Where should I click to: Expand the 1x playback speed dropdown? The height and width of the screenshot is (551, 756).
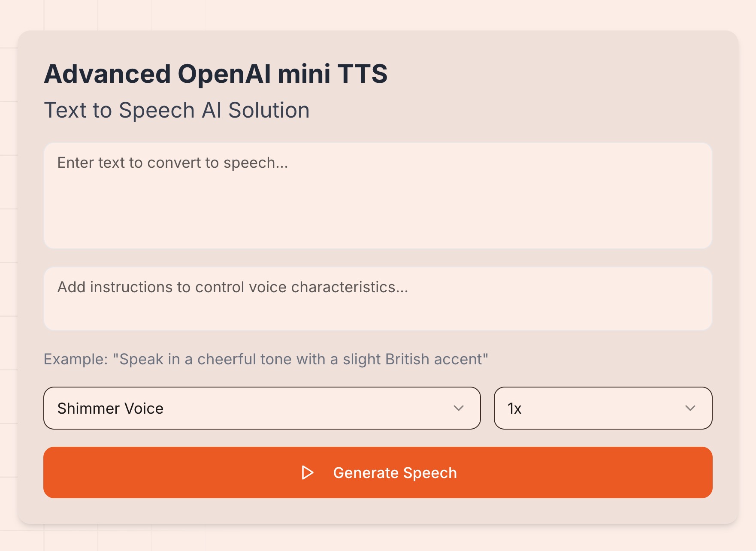[603, 408]
